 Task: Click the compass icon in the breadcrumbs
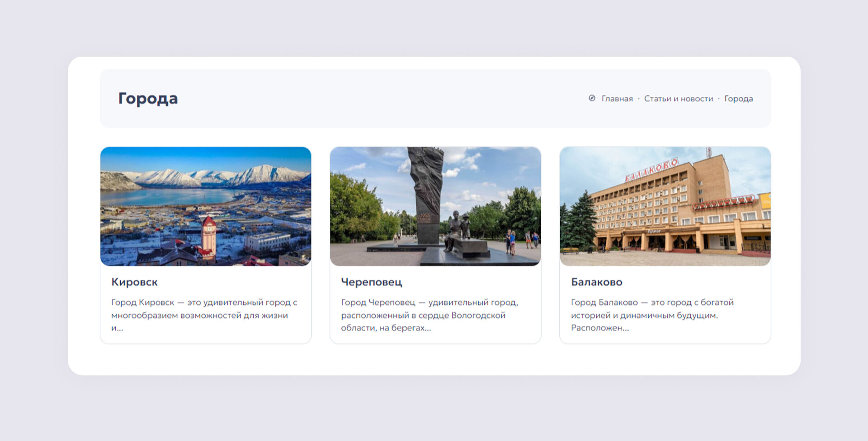(x=592, y=98)
